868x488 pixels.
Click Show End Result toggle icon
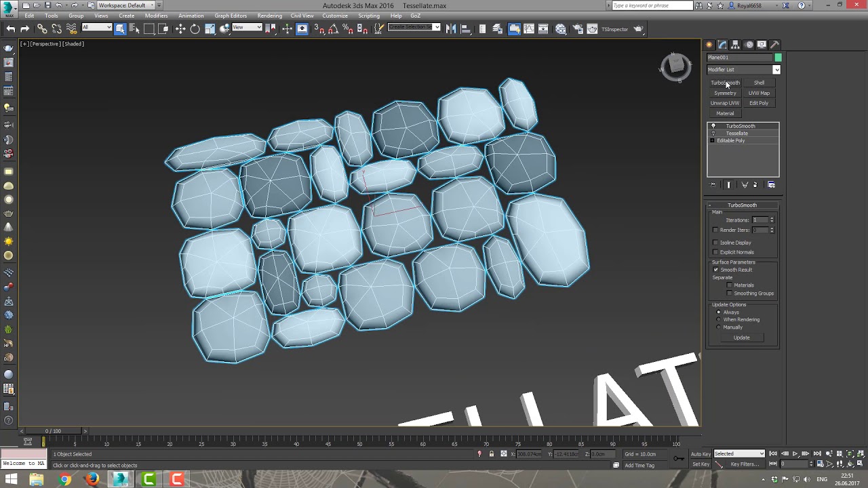click(729, 184)
